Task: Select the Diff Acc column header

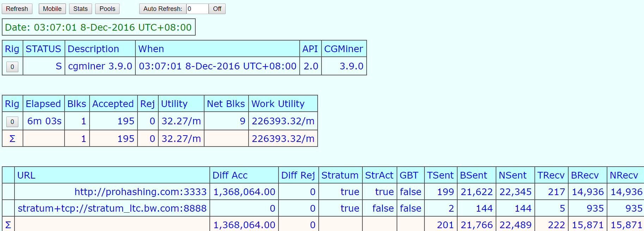Action: (x=230, y=175)
